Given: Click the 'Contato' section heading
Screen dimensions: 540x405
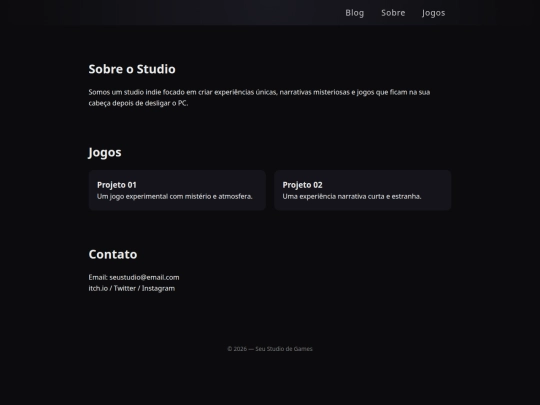Looking at the screenshot, I should pos(113,254).
